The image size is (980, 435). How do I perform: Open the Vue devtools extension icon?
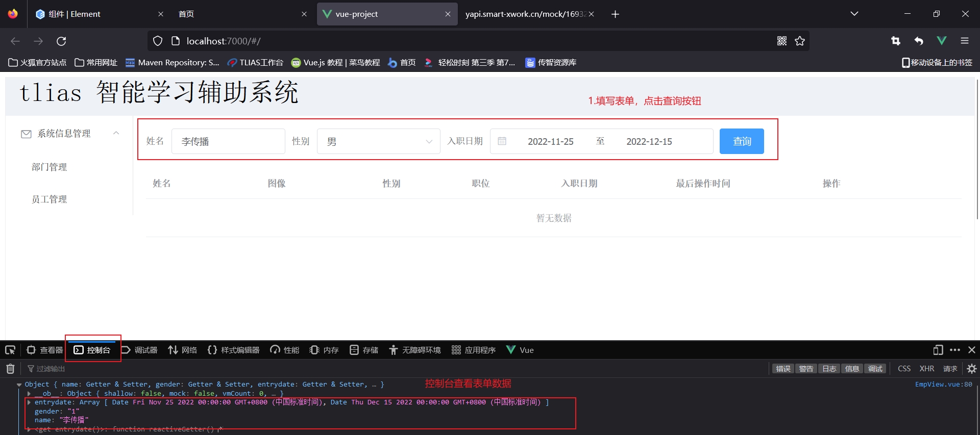coord(942,41)
